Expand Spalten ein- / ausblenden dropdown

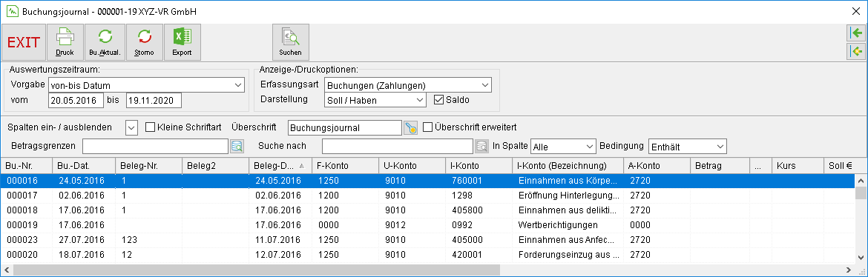click(132, 127)
